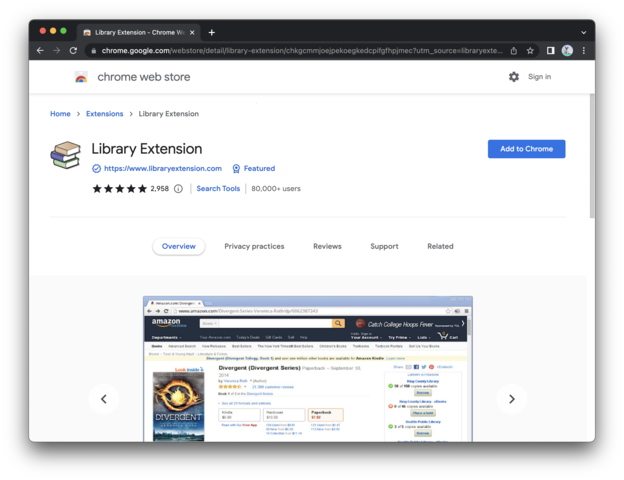Open the Search Tools category link

(218, 189)
